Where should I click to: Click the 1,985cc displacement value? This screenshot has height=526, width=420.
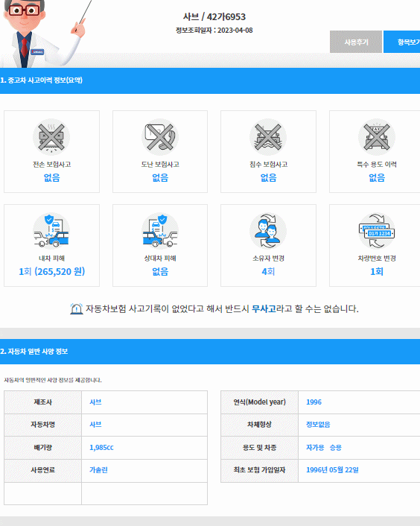pos(101,448)
